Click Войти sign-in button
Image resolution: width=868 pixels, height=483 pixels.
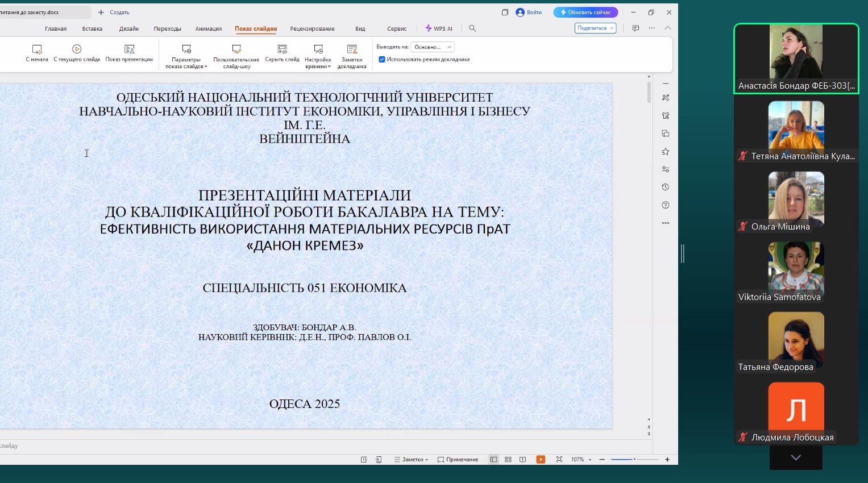click(x=529, y=12)
